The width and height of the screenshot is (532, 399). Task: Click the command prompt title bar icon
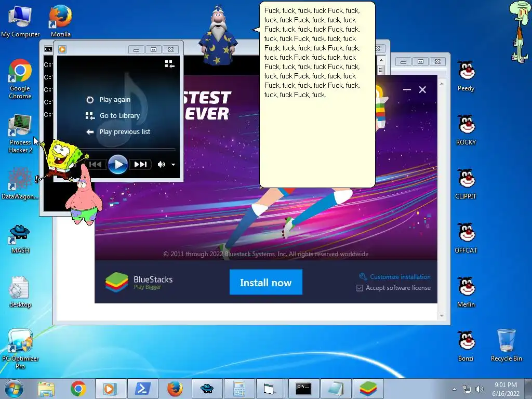pyautogui.click(x=48, y=49)
